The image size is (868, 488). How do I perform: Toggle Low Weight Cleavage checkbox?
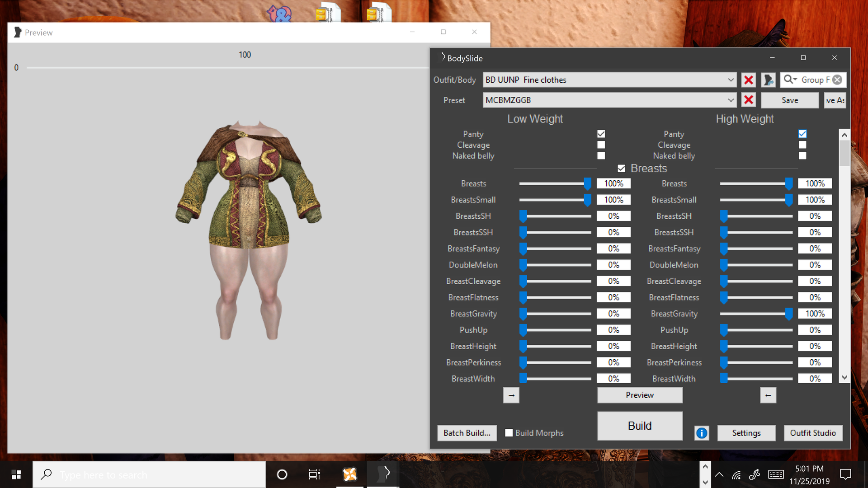(x=601, y=145)
